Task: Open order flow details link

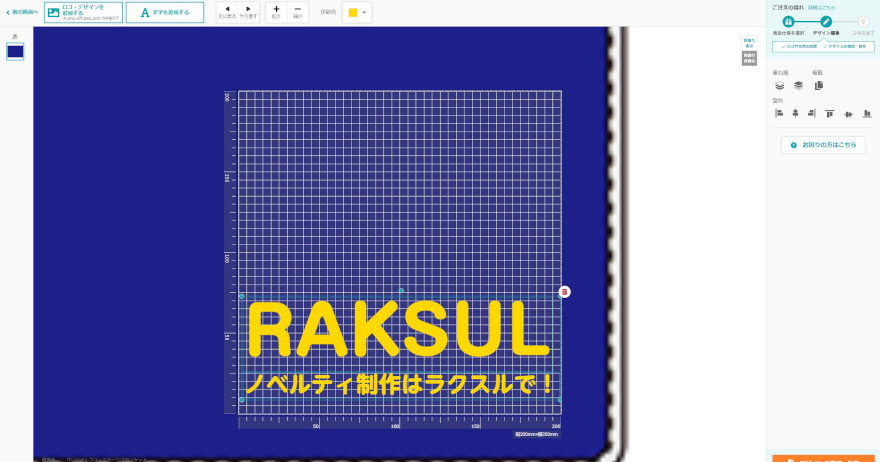Action: pyautogui.click(x=821, y=8)
